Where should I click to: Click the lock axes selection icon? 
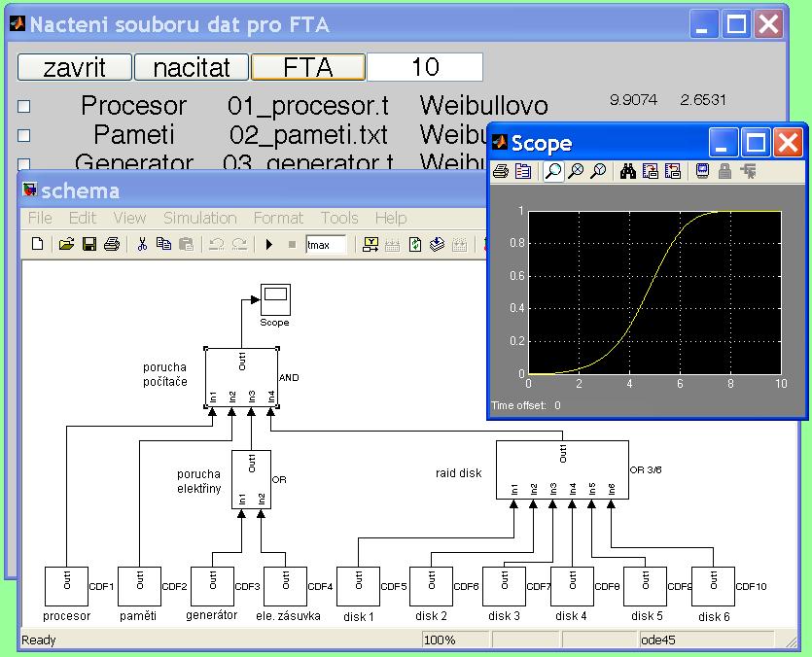tap(725, 171)
